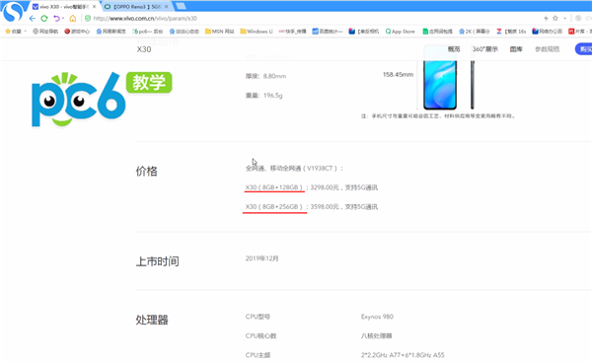Click the purple undo close-tab arrow
Image resolution: width=592 pixels, height=364 pixels.
pyautogui.click(x=56, y=18)
